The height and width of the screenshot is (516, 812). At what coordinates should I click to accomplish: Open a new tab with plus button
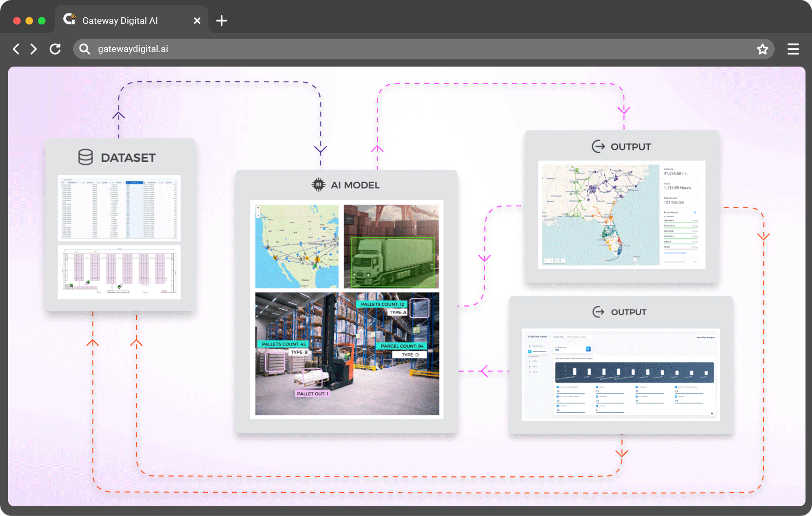click(x=221, y=21)
